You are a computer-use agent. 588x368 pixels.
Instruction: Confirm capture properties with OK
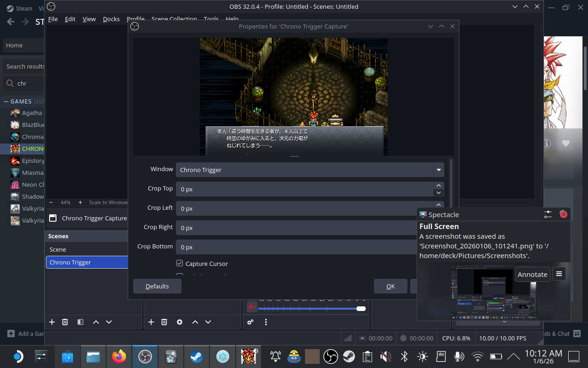tap(390, 286)
